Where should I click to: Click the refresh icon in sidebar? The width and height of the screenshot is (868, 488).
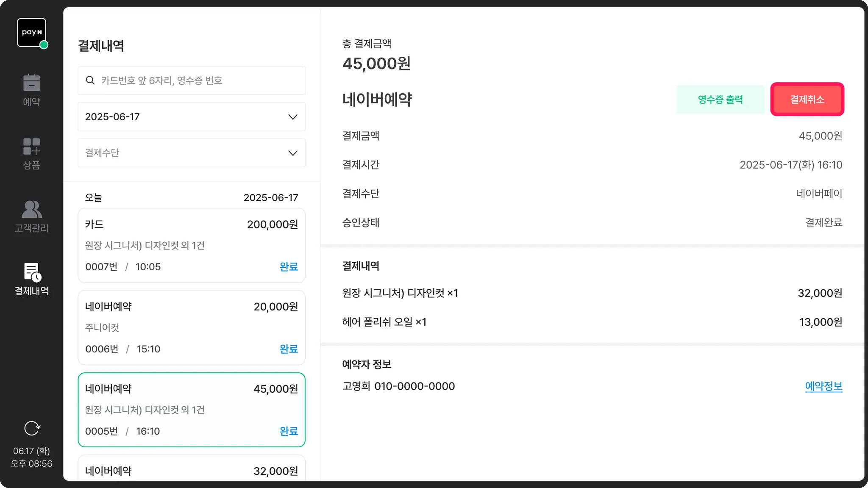tap(32, 428)
